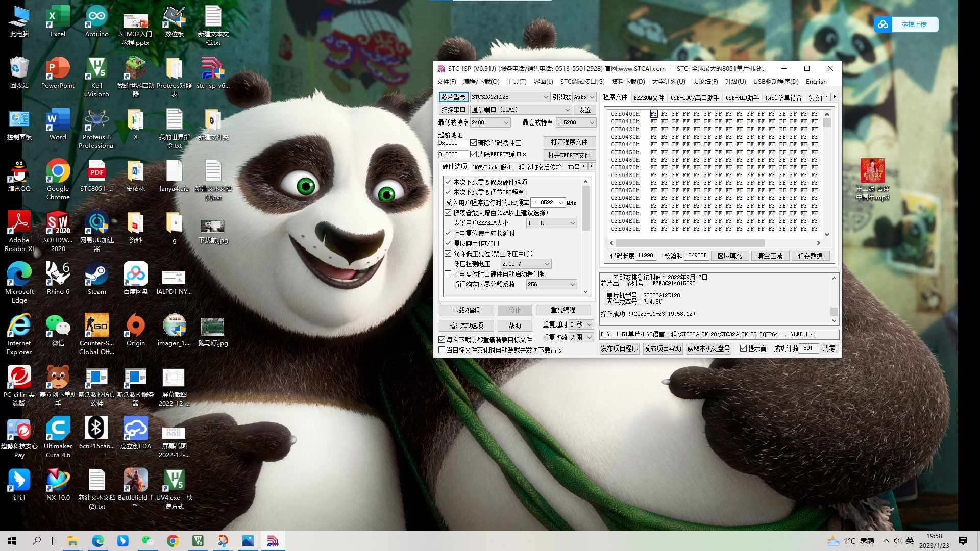Launch Google Chrome desktop icon
This screenshot has width=980, height=551.
coord(58,180)
